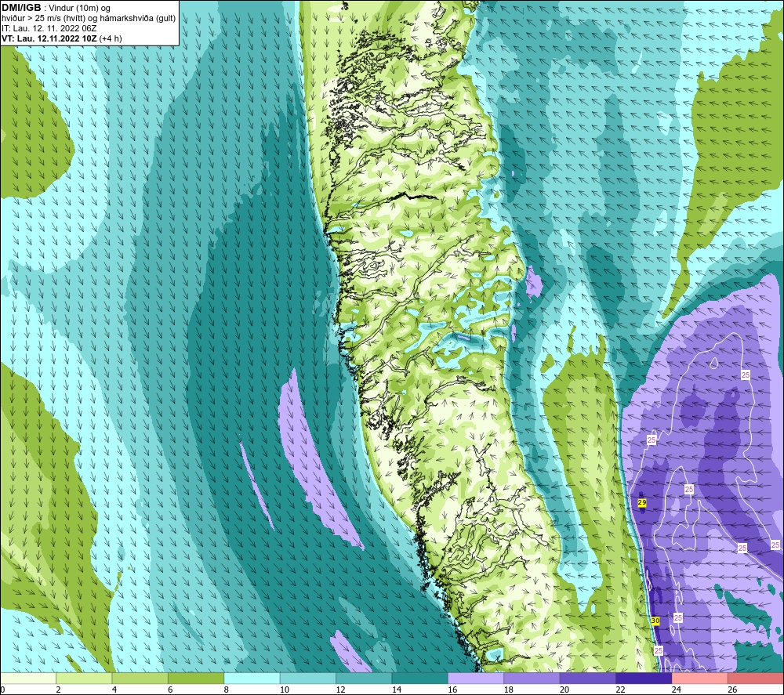The height and width of the screenshot is (695, 784).
Task: Select the teal 12–14 m/s legend swatch
Action: click(364, 678)
